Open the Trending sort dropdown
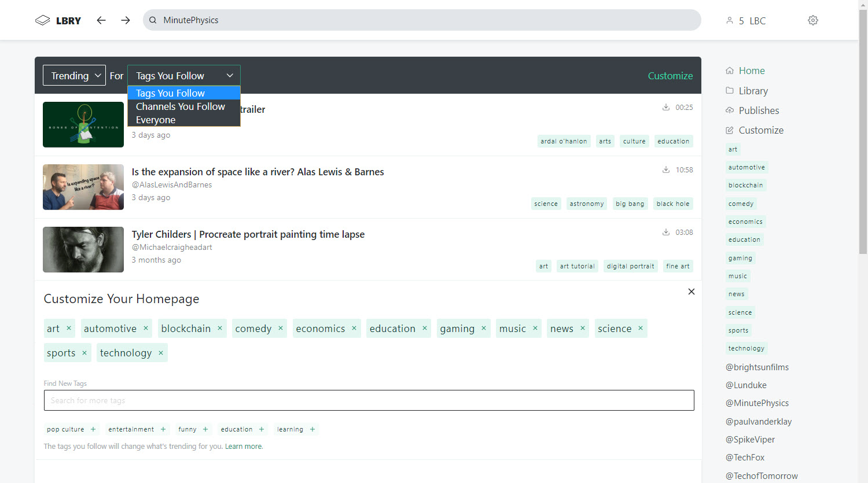The image size is (868, 483). [75, 76]
